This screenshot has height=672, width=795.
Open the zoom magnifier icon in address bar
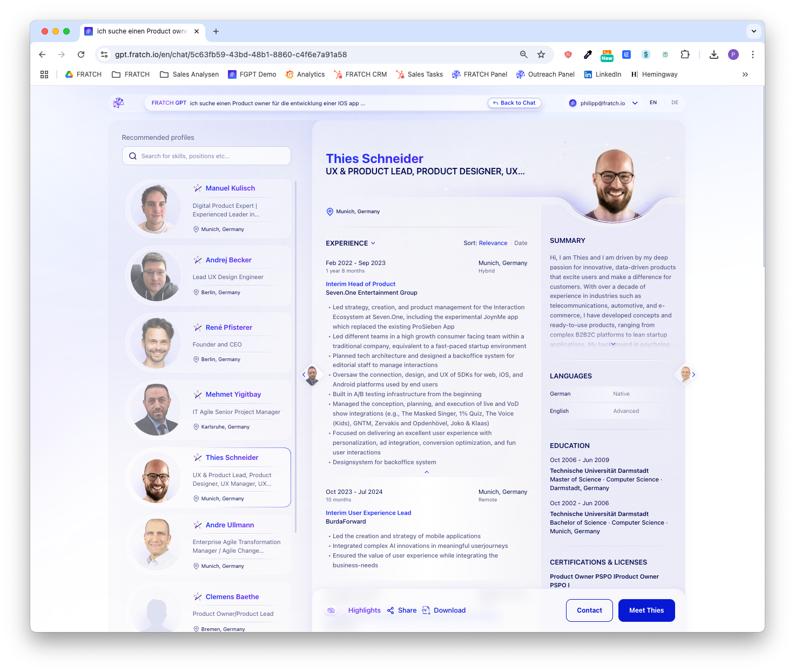pyautogui.click(x=523, y=55)
